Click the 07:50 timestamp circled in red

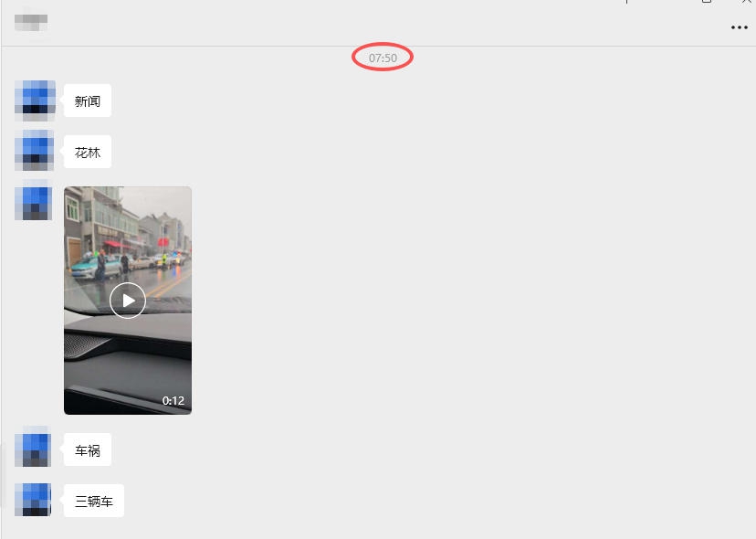pos(383,58)
